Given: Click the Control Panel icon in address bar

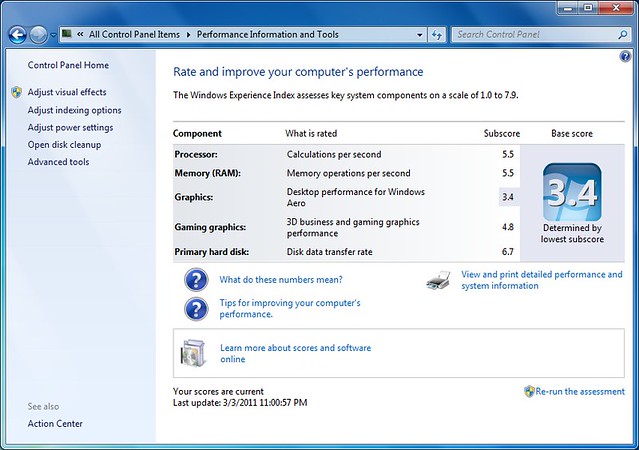Looking at the screenshot, I should 67,34.
